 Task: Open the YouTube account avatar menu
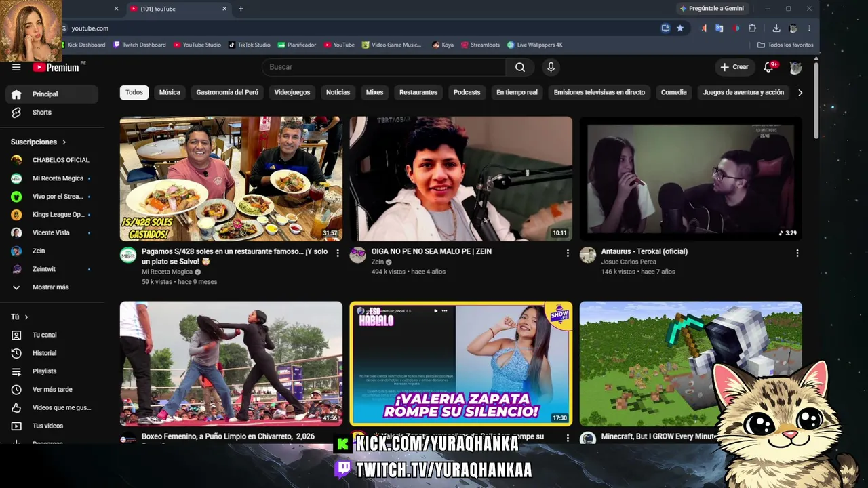[795, 67]
